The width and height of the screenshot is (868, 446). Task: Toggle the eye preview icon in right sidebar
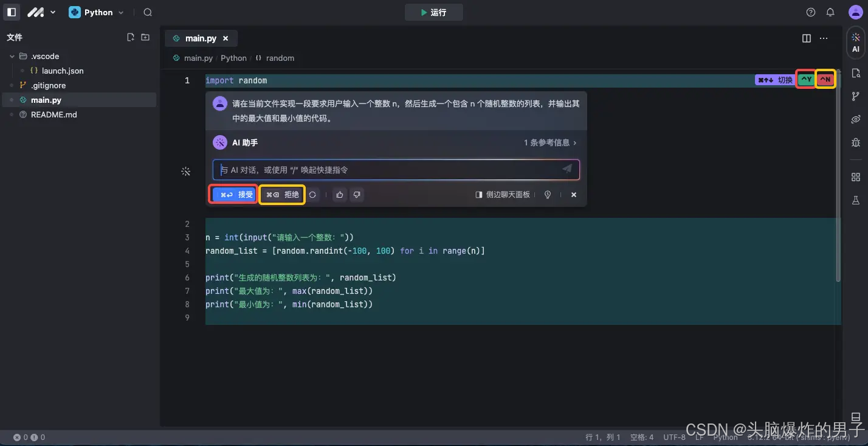[x=855, y=119]
